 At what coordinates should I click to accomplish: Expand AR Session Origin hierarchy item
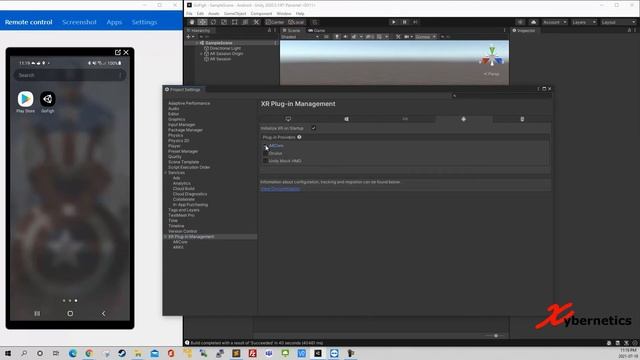pos(201,53)
